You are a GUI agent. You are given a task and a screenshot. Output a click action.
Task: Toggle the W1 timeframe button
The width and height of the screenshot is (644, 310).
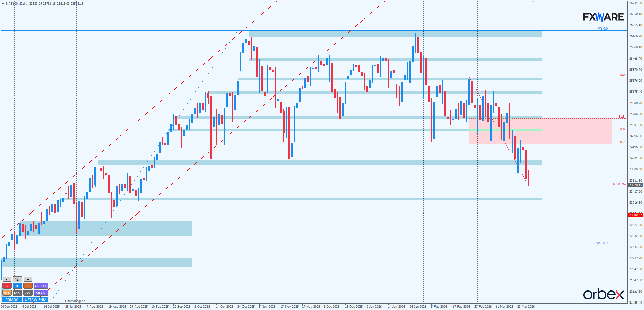coord(7,293)
